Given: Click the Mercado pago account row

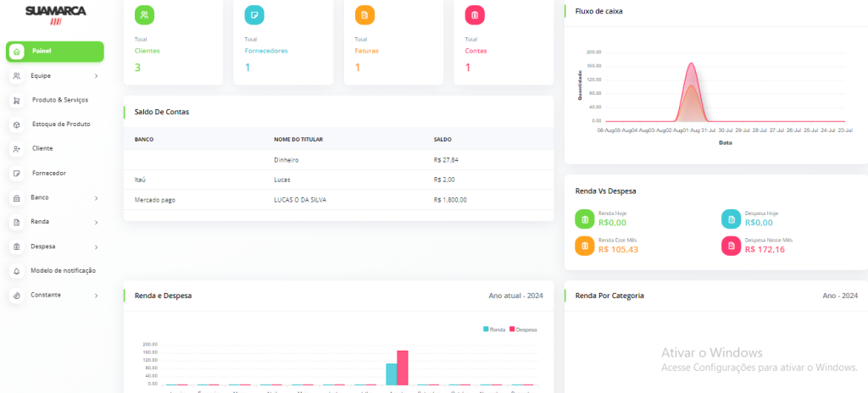Looking at the screenshot, I should click(x=337, y=200).
